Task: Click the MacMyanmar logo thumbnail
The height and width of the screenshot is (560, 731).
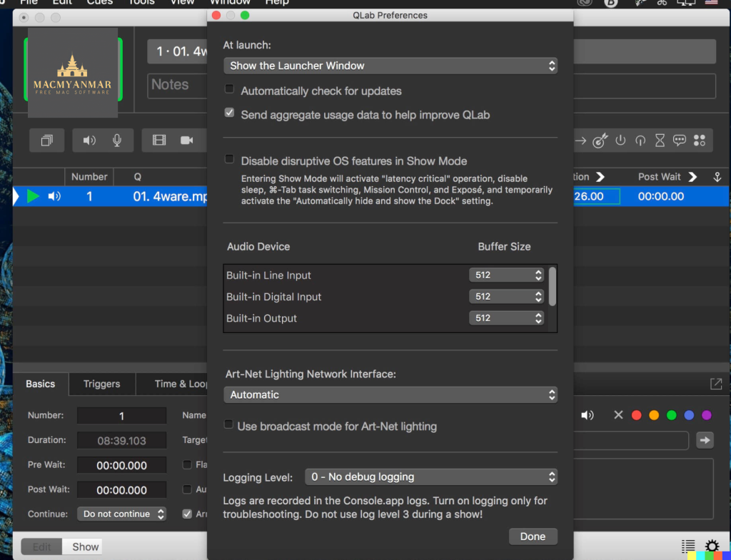Action: [73, 72]
